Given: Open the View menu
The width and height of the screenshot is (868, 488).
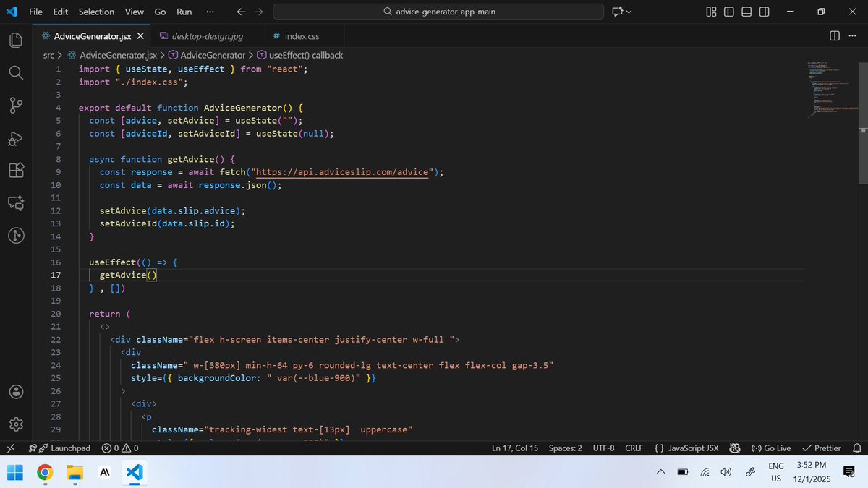Looking at the screenshot, I should 135,12.
